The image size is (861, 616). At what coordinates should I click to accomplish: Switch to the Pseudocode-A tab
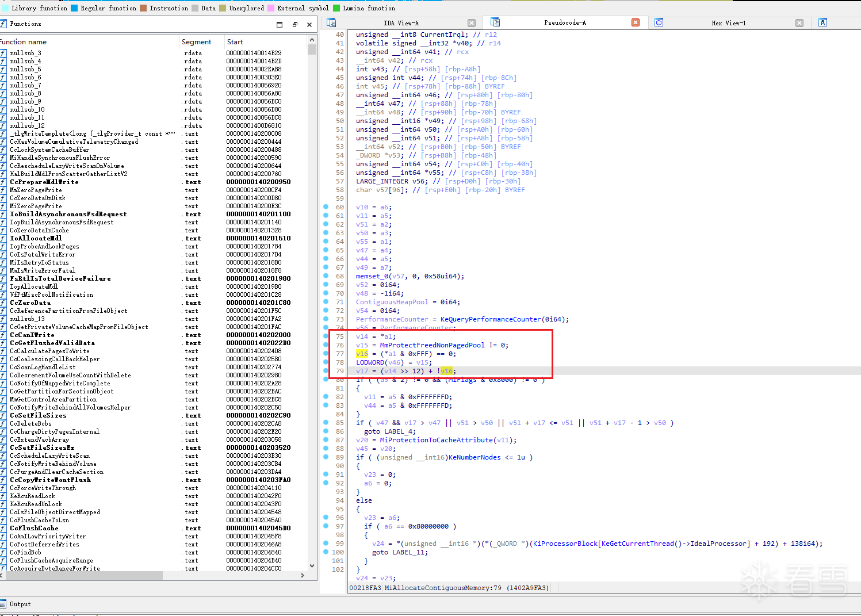(565, 22)
